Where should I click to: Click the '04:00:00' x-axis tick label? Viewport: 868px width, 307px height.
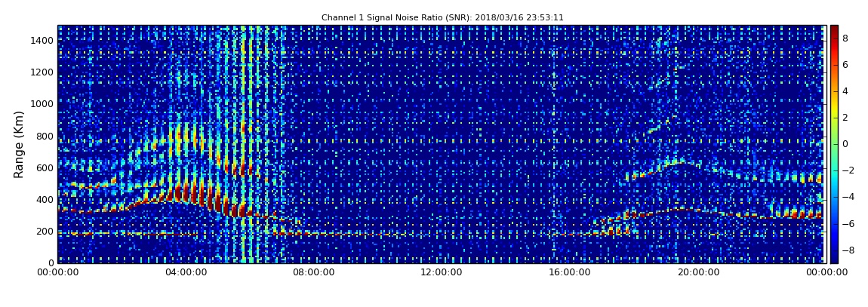(186, 272)
